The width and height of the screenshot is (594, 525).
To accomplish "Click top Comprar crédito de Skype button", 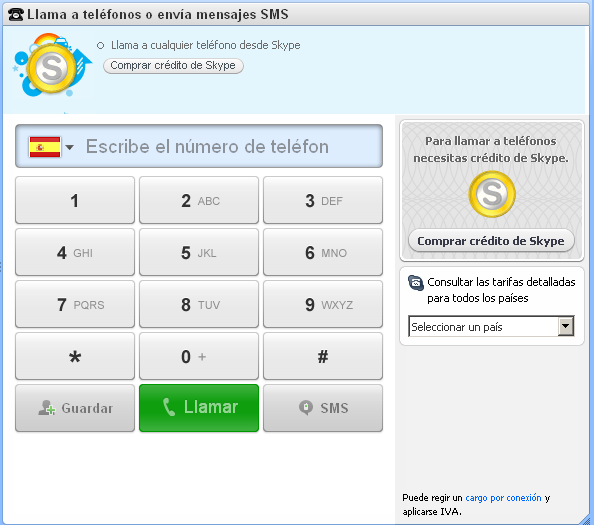I will coord(173,66).
